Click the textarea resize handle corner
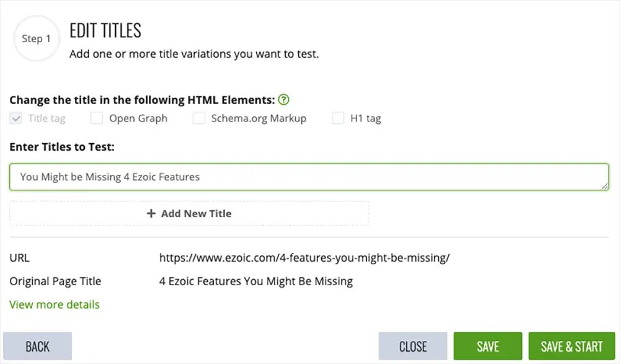 pos(605,187)
